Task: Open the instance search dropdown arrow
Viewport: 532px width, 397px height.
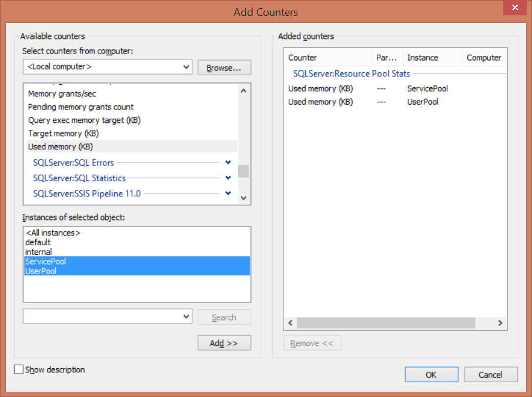Action: (187, 316)
